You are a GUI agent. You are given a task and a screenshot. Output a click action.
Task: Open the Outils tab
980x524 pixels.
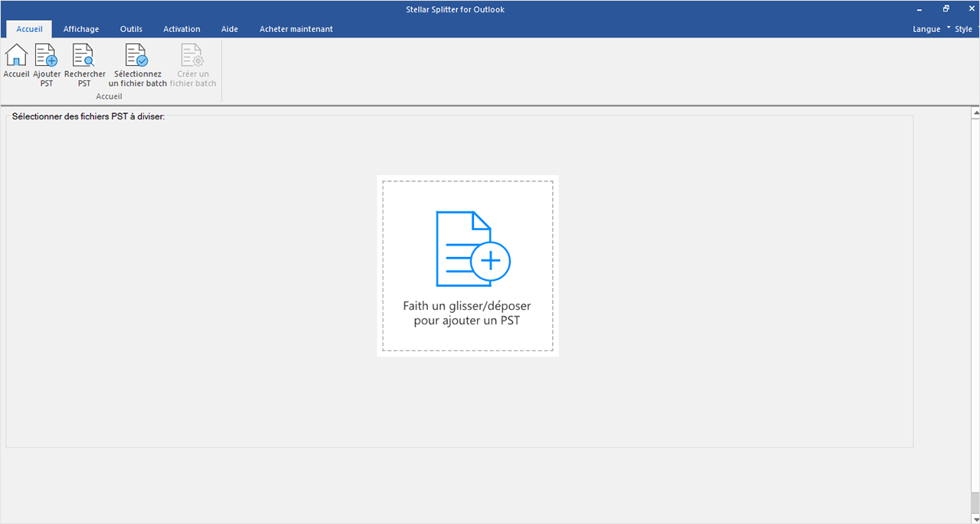131,29
